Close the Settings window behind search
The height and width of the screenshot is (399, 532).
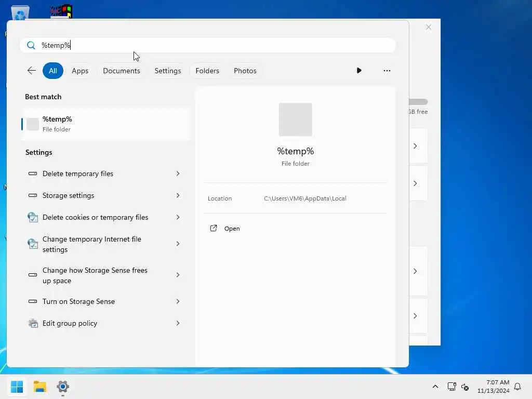[x=429, y=27]
